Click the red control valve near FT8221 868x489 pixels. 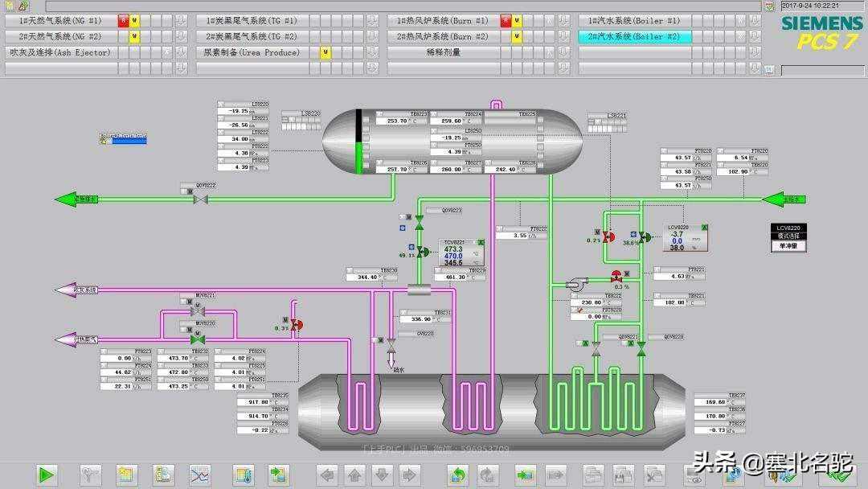pos(616,276)
